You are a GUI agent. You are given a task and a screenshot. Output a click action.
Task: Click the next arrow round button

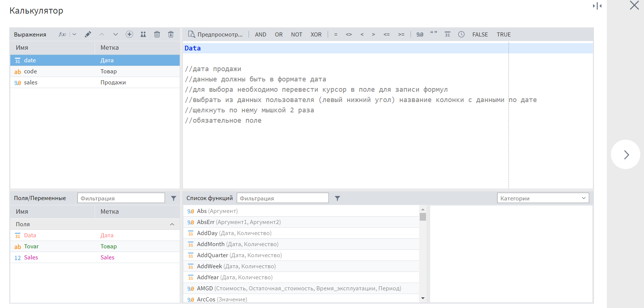coord(626,154)
